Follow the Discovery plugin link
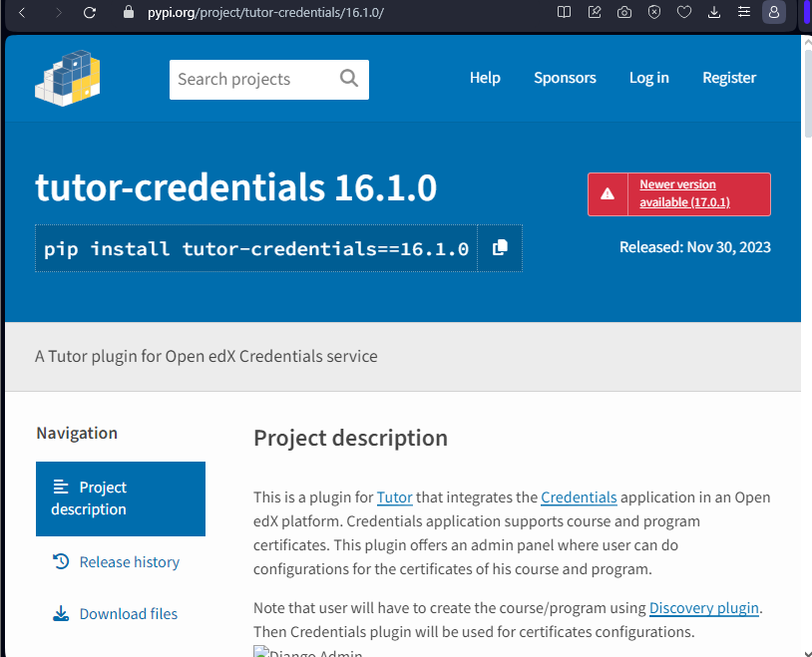The height and width of the screenshot is (657, 812). pyautogui.click(x=704, y=608)
